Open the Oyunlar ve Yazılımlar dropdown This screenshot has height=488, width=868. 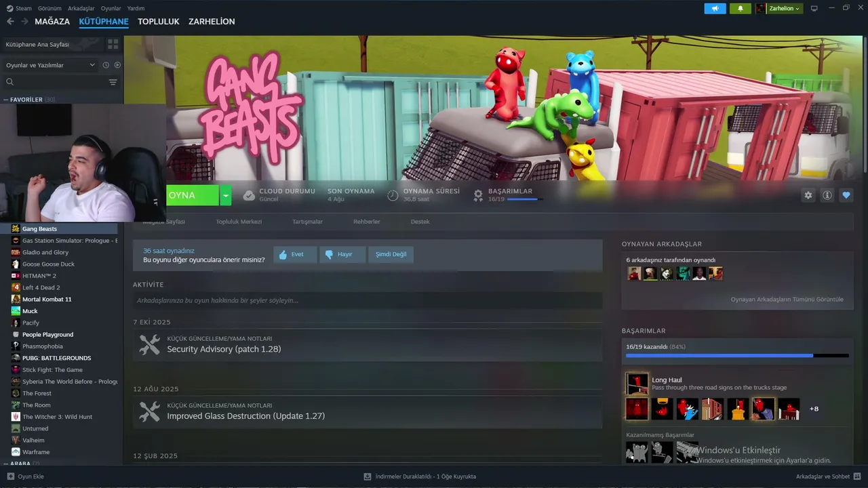click(50, 65)
